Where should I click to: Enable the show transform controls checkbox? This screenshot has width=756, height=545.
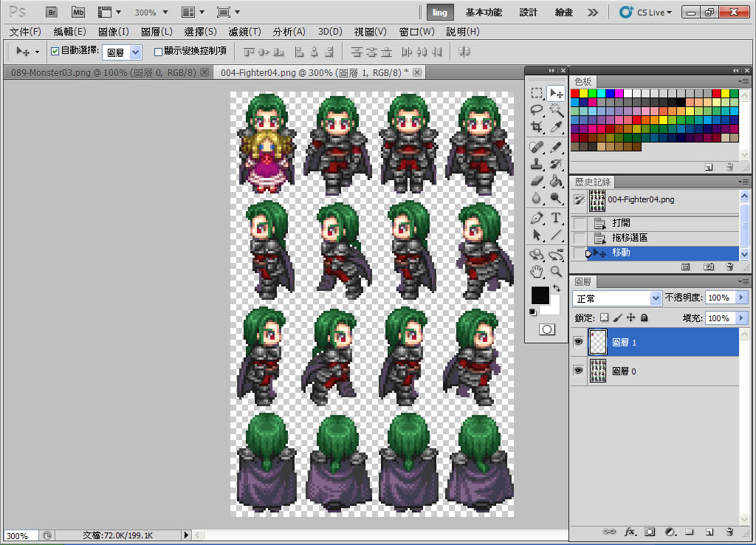point(158,51)
